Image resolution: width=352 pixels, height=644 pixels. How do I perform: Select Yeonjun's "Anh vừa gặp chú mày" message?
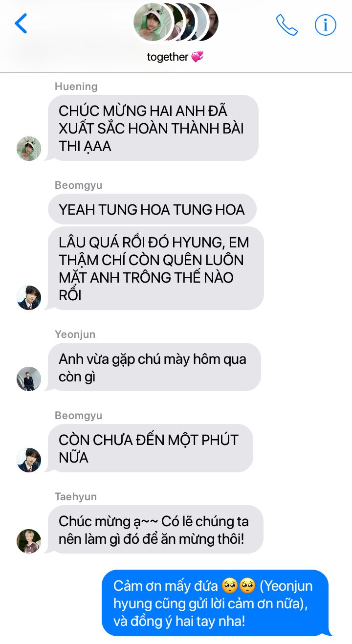pyautogui.click(x=154, y=368)
